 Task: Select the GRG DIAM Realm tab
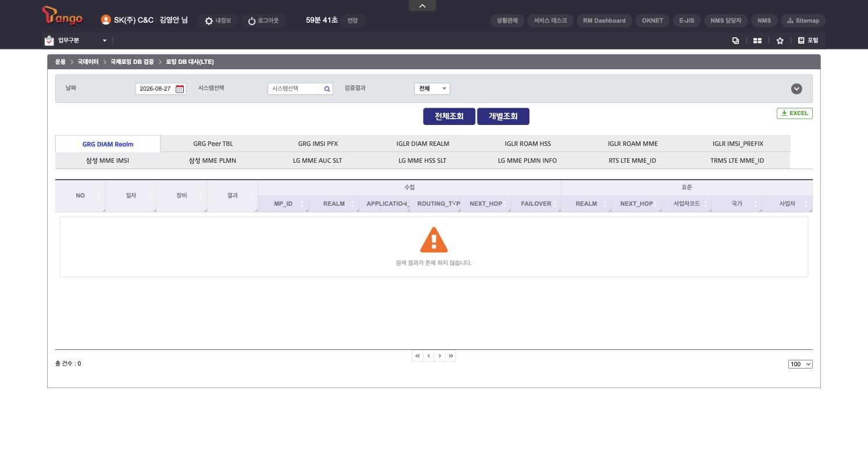(x=108, y=144)
